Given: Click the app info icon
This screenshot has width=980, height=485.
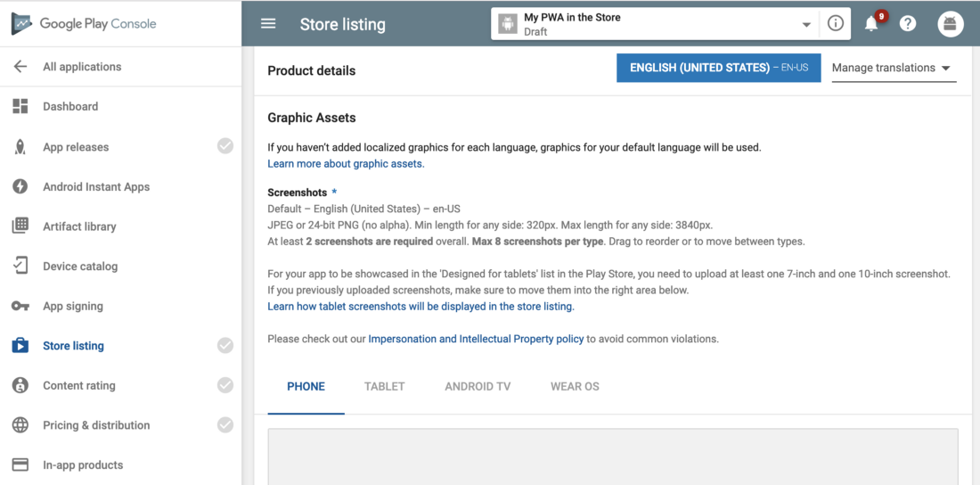Looking at the screenshot, I should tap(836, 24).
